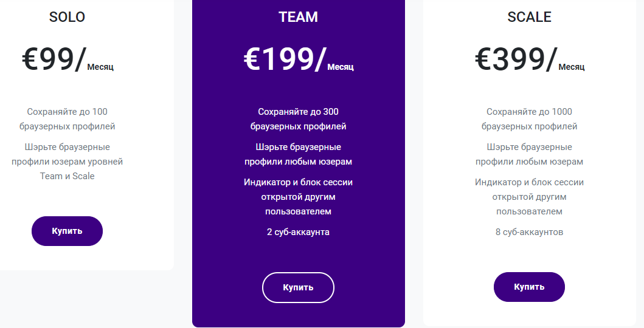The image size is (644, 328).
Task: Click the Купить button in SOLO plan
Action: (x=67, y=231)
